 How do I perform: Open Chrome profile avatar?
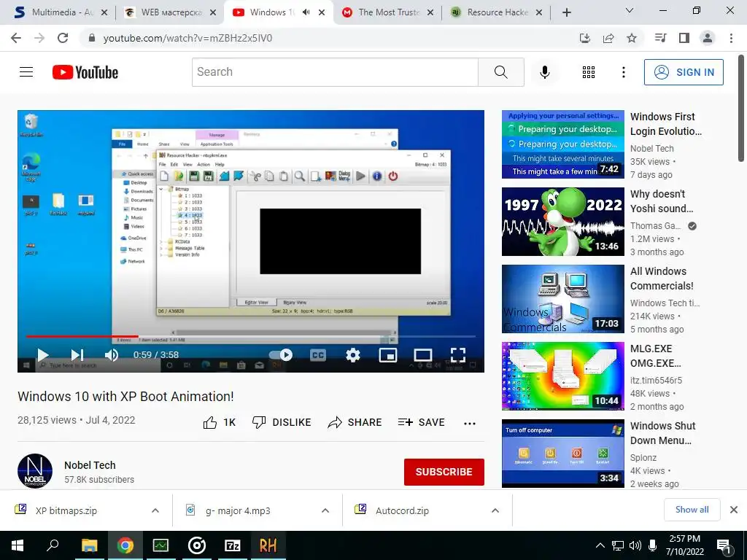tap(708, 38)
